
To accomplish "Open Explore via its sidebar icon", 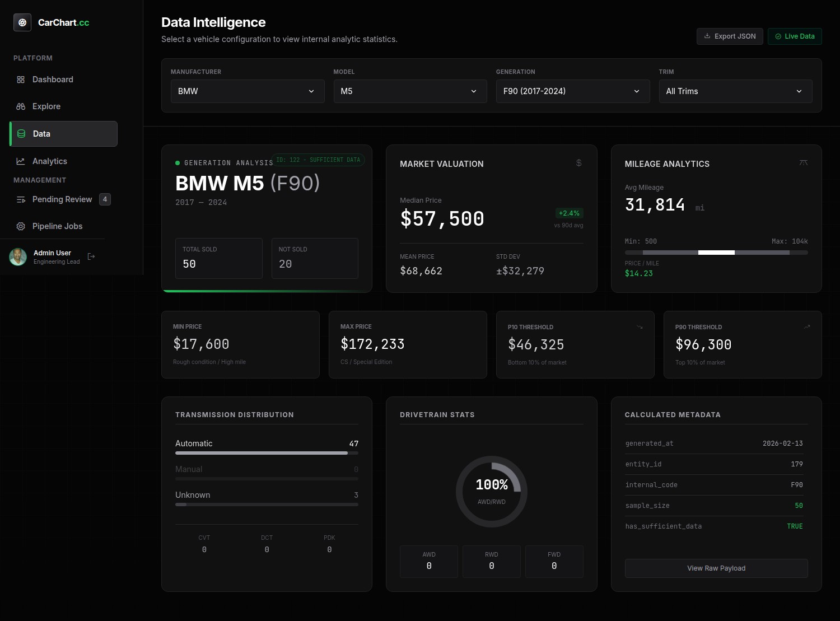I will pyautogui.click(x=21, y=106).
